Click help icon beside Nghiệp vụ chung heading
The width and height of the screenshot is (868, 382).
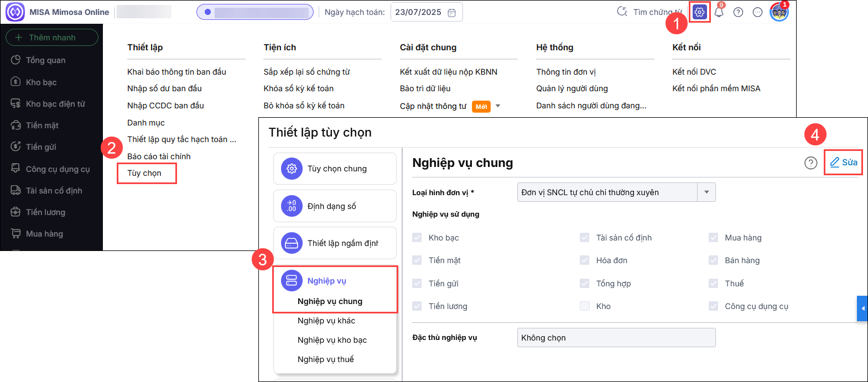coord(810,163)
